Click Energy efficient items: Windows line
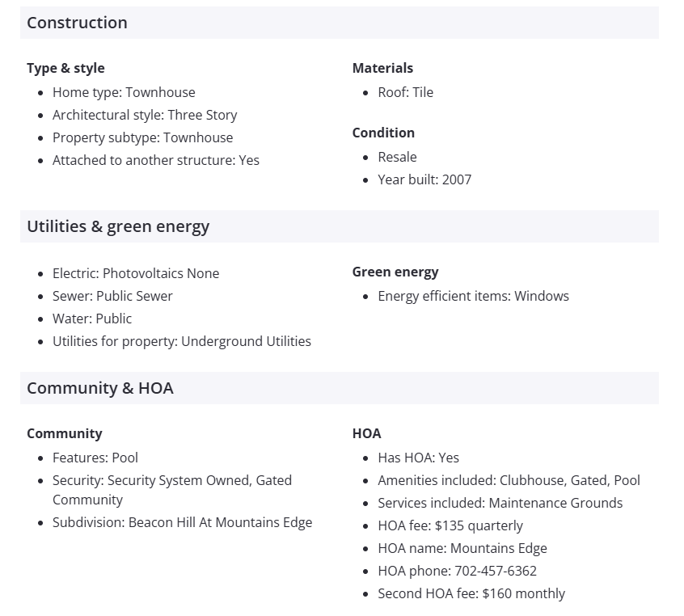This screenshot has height=616, width=684. pyautogui.click(x=473, y=296)
